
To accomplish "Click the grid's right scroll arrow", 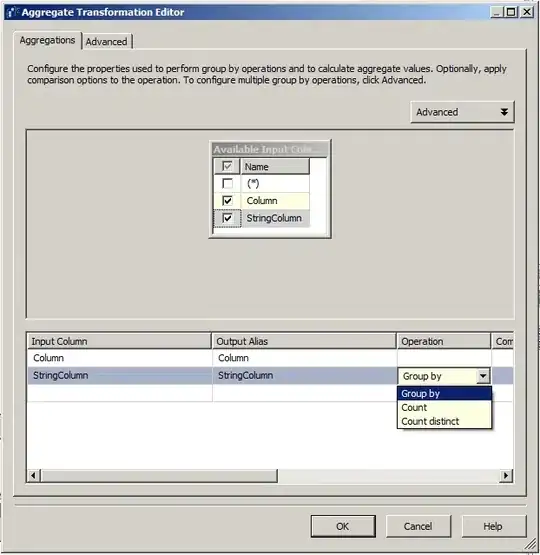I will click(506, 475).
